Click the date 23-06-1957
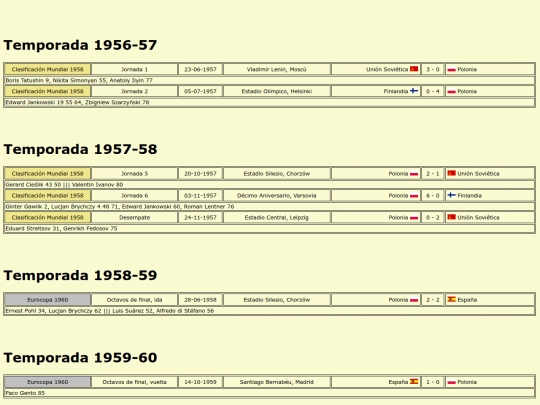Image resolution: width=540 pixels, height=405 pixels. tap(200, 69)
